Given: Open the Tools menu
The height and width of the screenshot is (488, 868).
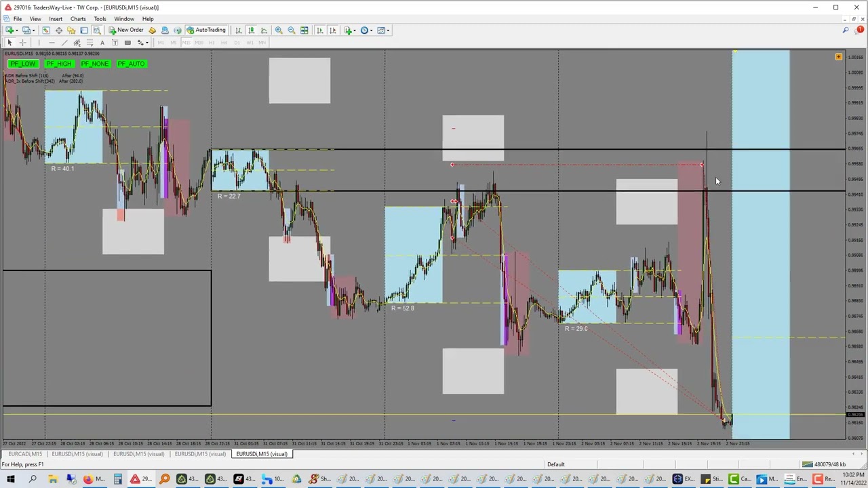Looking at the screenshot, I should coord(100,19).
